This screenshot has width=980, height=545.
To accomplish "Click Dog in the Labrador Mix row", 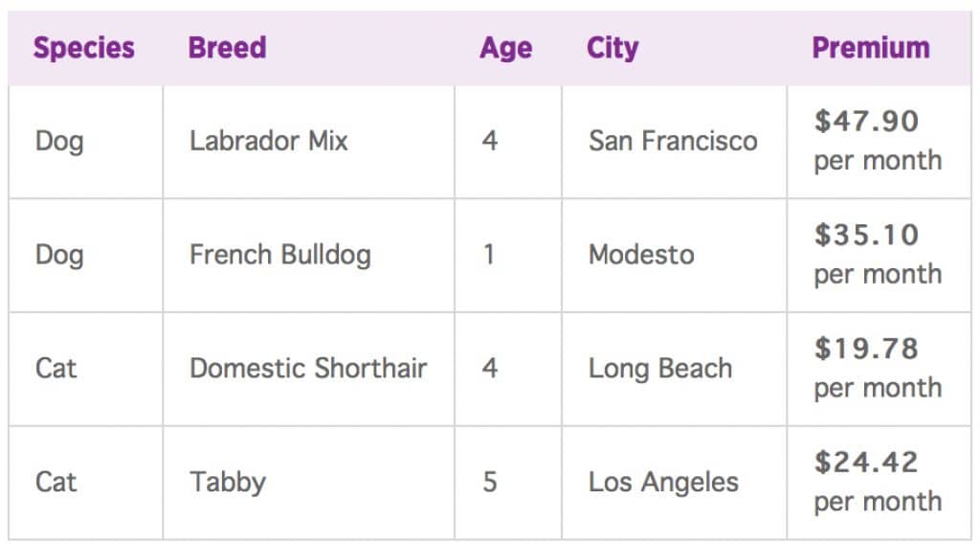I will pyautogui.click(x=59, y=142).
